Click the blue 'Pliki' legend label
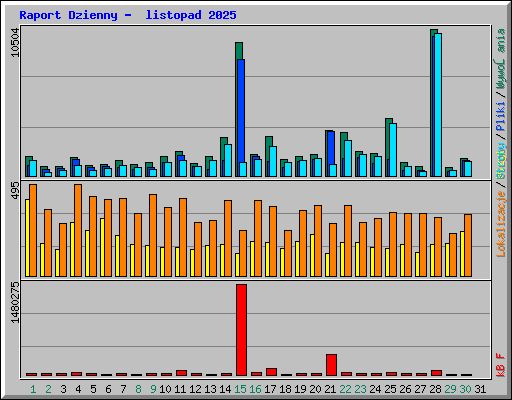512x400 pixels. [x=501, y=116]
